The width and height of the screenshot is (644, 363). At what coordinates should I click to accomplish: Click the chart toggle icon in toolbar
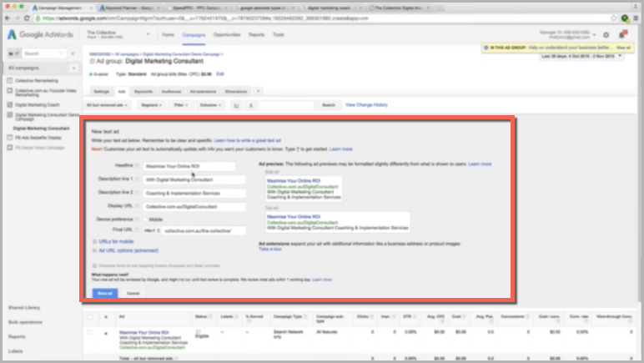(x=237, y=105)
